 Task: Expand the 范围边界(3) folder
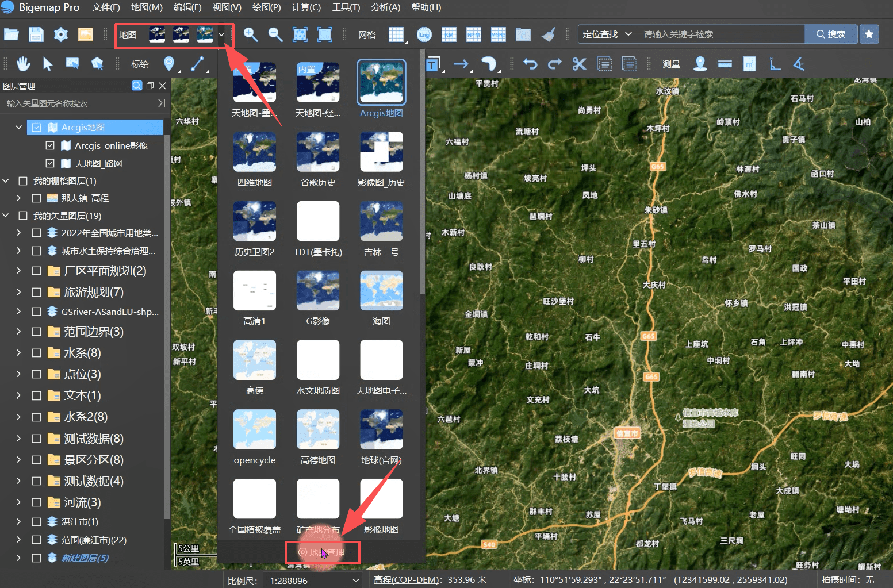pos(19,332)
